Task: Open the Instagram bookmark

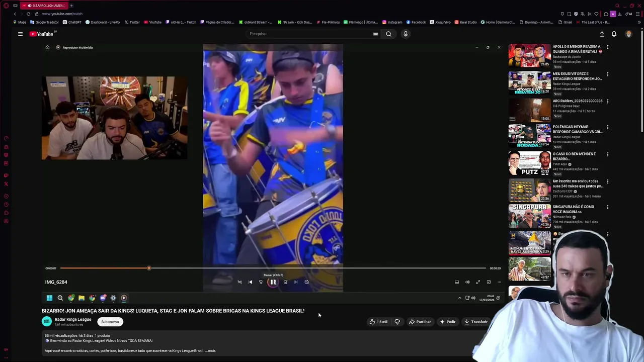Action: pos(392,22)
